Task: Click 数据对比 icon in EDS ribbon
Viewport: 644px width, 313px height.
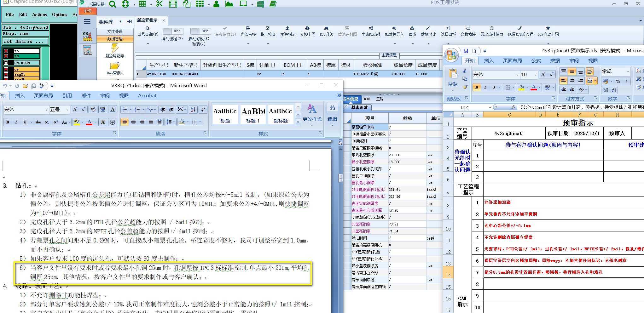Action: [428, 28]
